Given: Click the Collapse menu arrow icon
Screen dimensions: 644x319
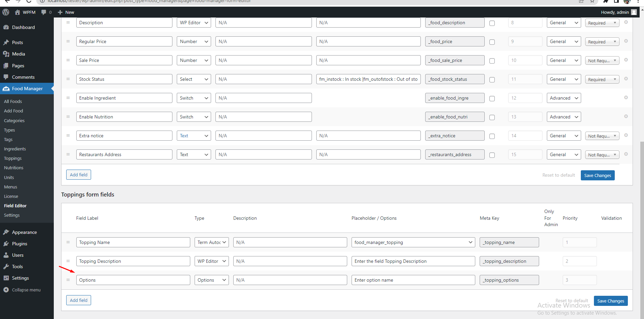Looking at the screenshot, I should click(x=6, y=289).
